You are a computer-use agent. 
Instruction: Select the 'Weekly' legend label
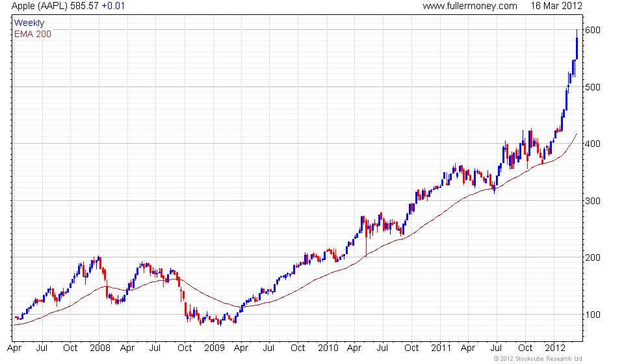(29, 23)
